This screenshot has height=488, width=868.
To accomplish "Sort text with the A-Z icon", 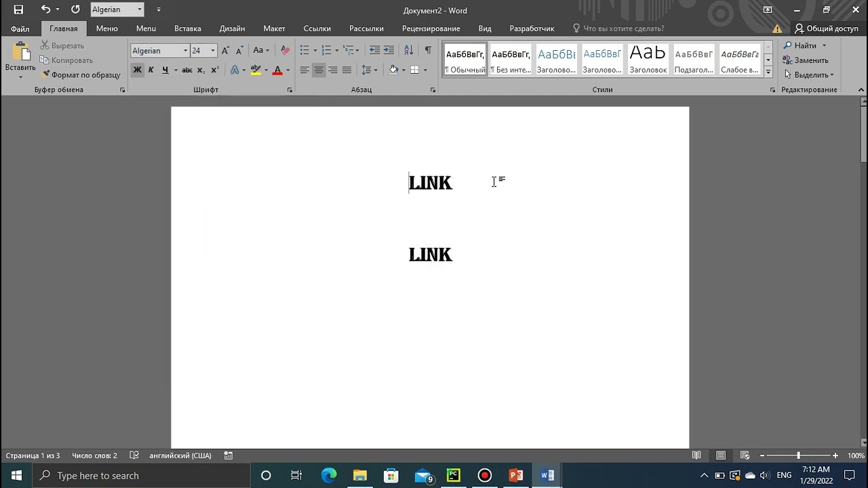I will point(408,51).
